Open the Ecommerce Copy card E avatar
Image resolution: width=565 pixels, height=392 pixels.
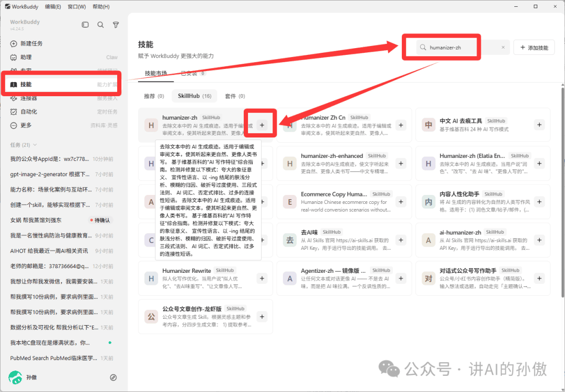pyautogui.click(x=290, y=202)
